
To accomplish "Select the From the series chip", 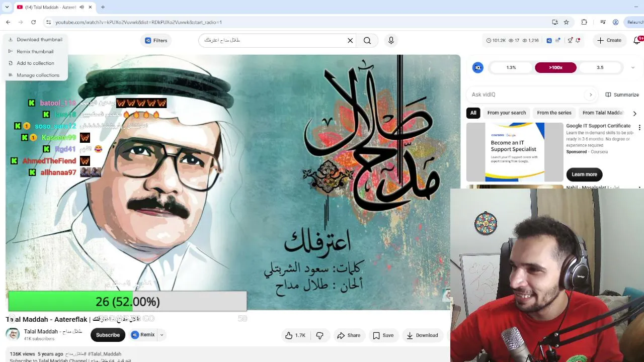I will click(554, 113).
